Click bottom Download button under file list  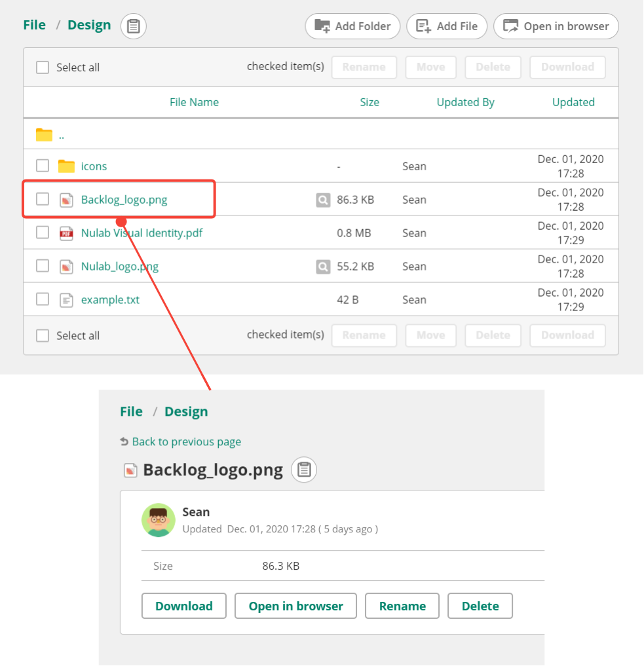pos(567,335)
